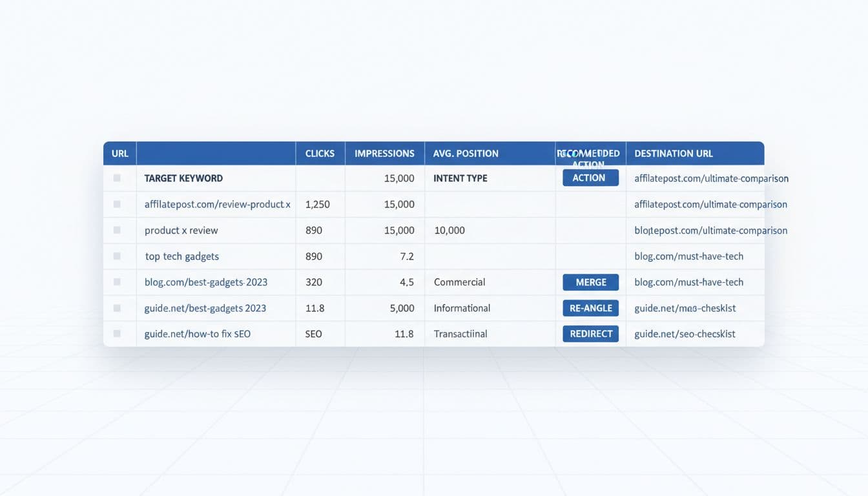Click the RECOMMENDED ACTION column header

(588, 153)
